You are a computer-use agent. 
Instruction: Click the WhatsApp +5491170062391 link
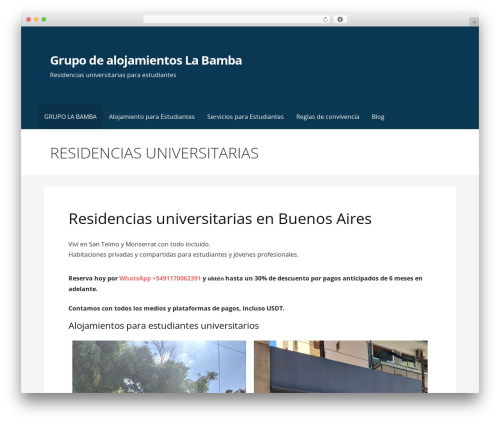pyautogui.click(x=160, y=278)
